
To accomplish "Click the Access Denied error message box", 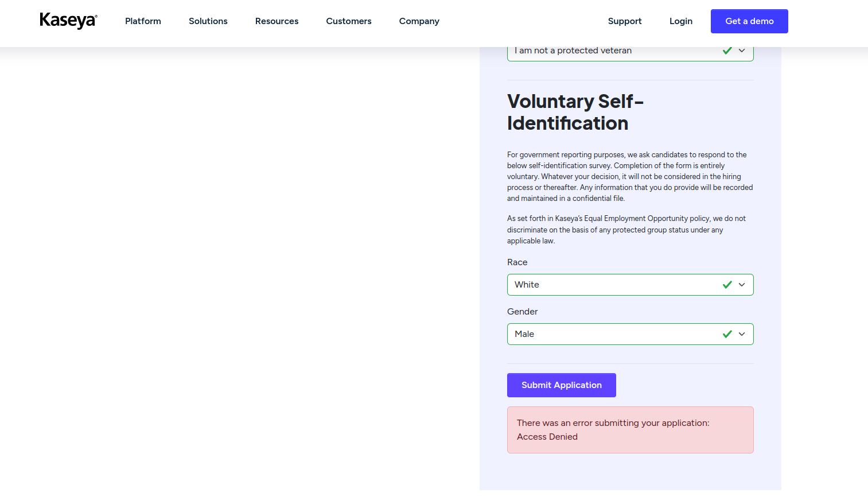I will [x=630, y=430].
